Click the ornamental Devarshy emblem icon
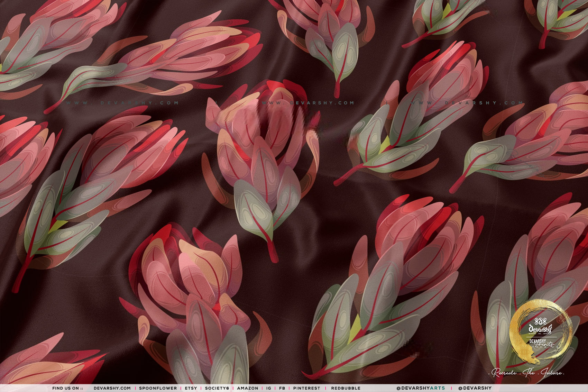Viewport: 588px width, 392px height. click(540, 320)
